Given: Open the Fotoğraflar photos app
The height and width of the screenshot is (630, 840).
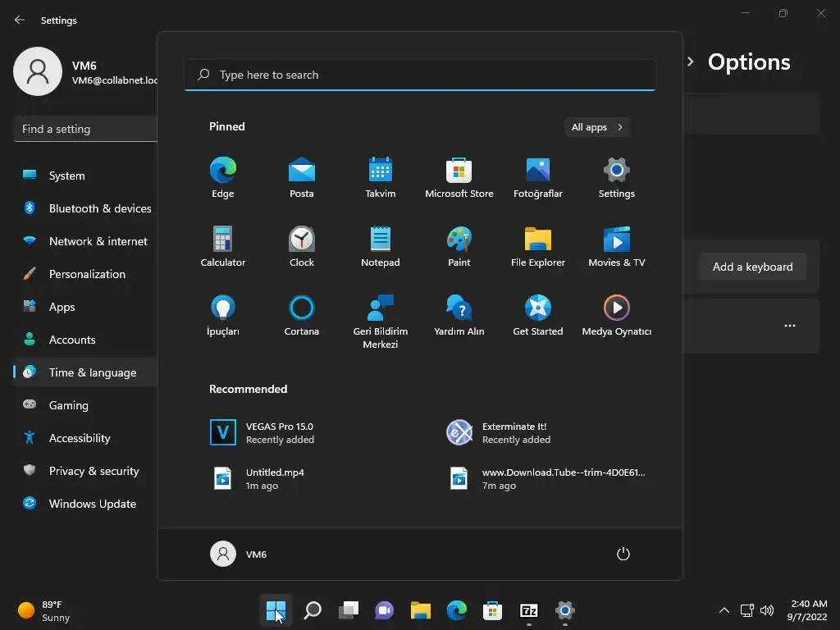Looking at the screenshot, I should coord(538,178).
